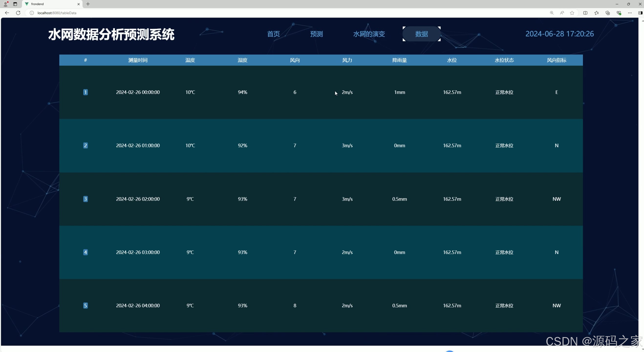Select the 首页 navigation item
This screenshot has width=644, height=352.
pyautogui.click(x=273, y=34)
